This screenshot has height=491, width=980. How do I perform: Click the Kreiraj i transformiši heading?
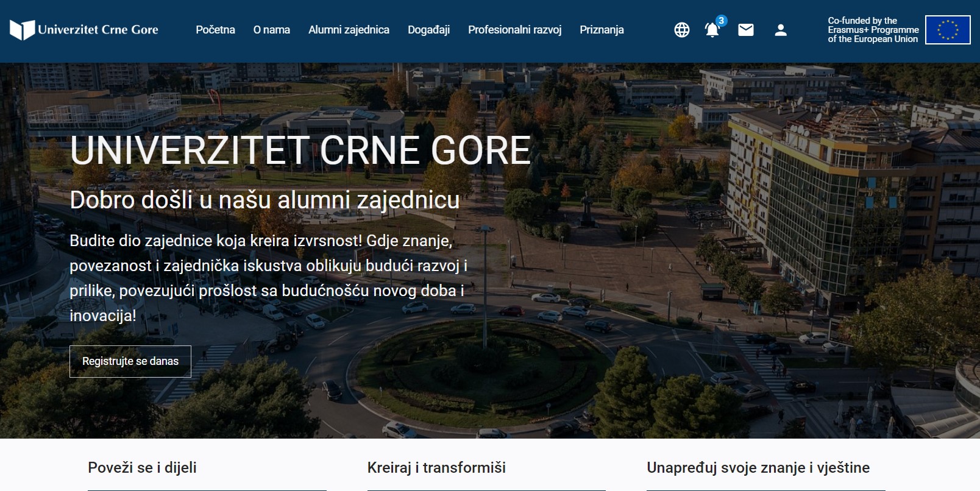coord(436,468)
